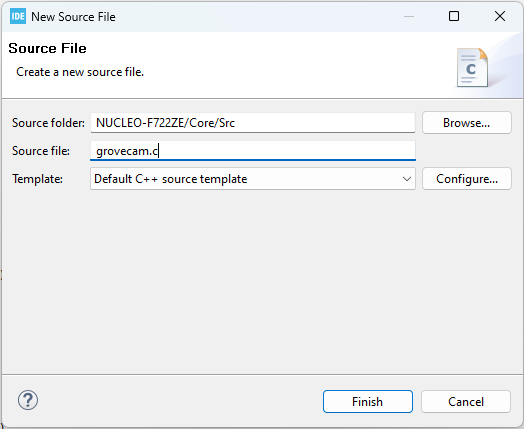The width and height of the screenshot is (524, 429).
Task: Click the 'Source file:' label
Action: [41, 151]
